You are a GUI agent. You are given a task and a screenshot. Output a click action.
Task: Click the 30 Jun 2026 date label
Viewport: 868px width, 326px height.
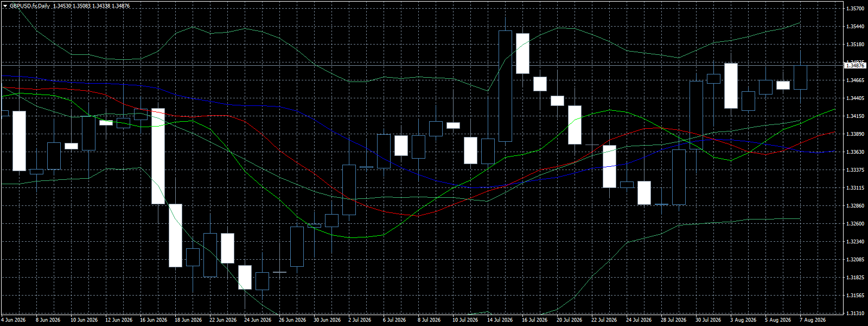tap(327, 320)
